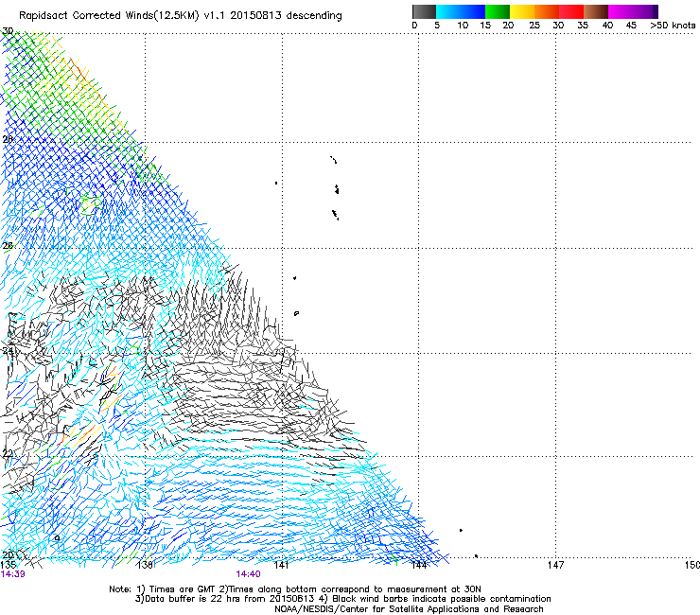Image resolution: width=700 pixels, height=615 pixels.
Task: Click the 141 longitude axis label
Action: click(281, 565)
